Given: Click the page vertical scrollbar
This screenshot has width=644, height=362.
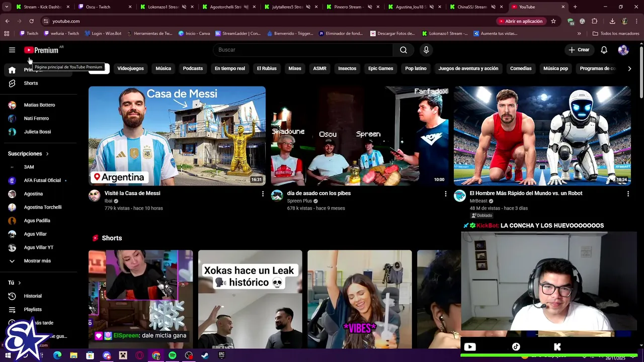Looking at the screenshot, I should pyautogui.click(x=641, y=73).
